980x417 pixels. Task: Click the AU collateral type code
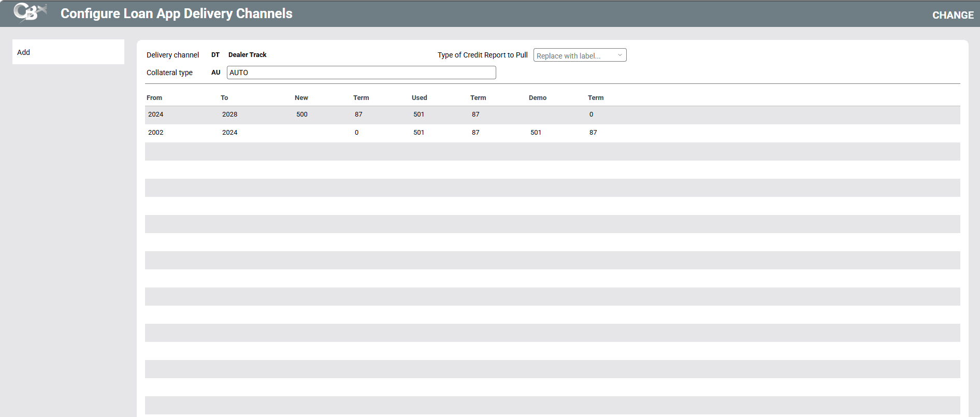coord(215,73)
